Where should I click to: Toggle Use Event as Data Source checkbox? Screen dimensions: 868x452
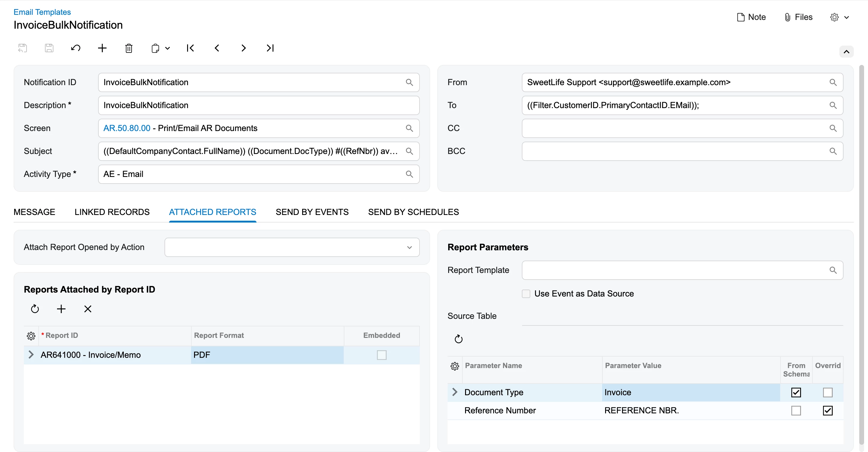(x=526, y=293)
